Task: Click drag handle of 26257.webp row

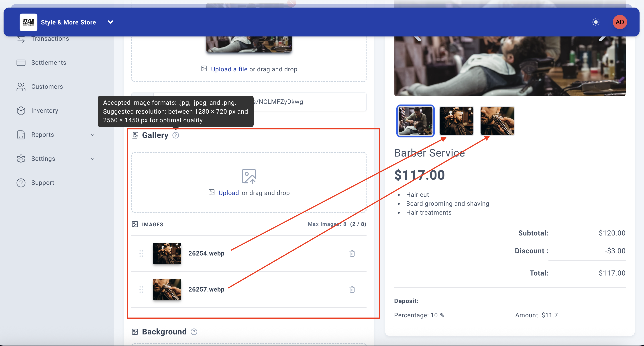Action: [x=141, y=289]
